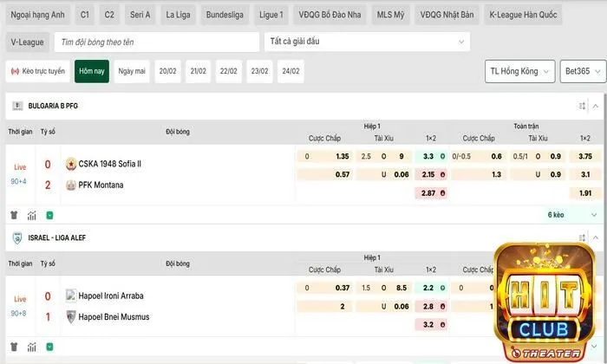Screen dimensions: 607x364
Task: Click the green icon below PFK Montana
Action: pos(49,215)
